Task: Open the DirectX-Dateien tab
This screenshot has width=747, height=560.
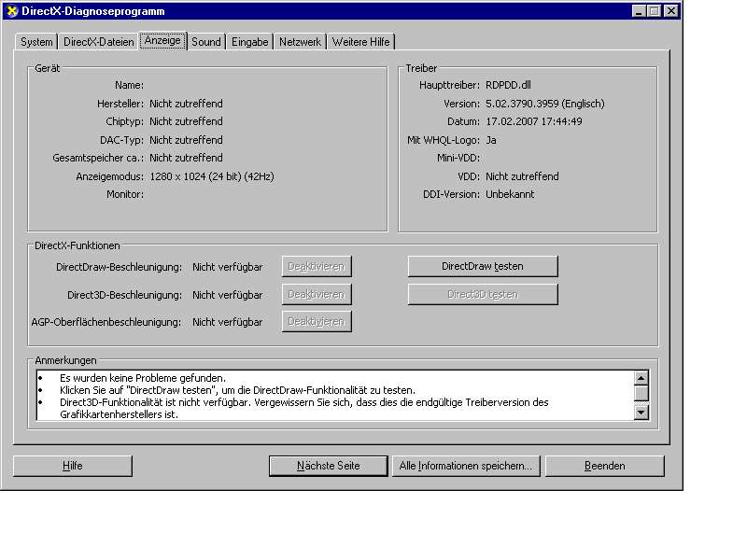Action: 99,42
